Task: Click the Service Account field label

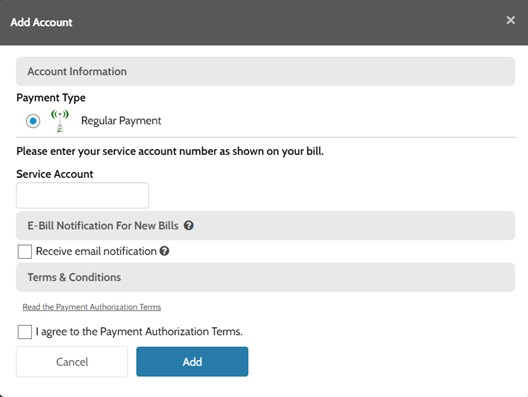Action: [55, 174]
